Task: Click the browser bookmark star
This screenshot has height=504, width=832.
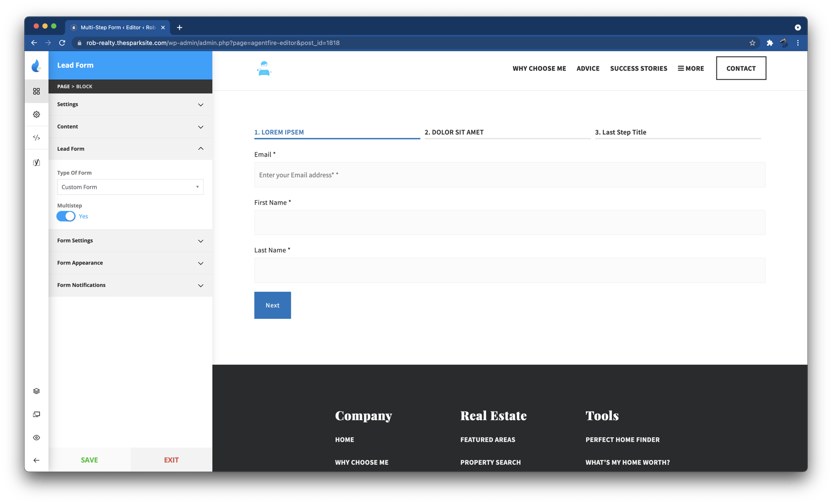Action: (752, 43)
